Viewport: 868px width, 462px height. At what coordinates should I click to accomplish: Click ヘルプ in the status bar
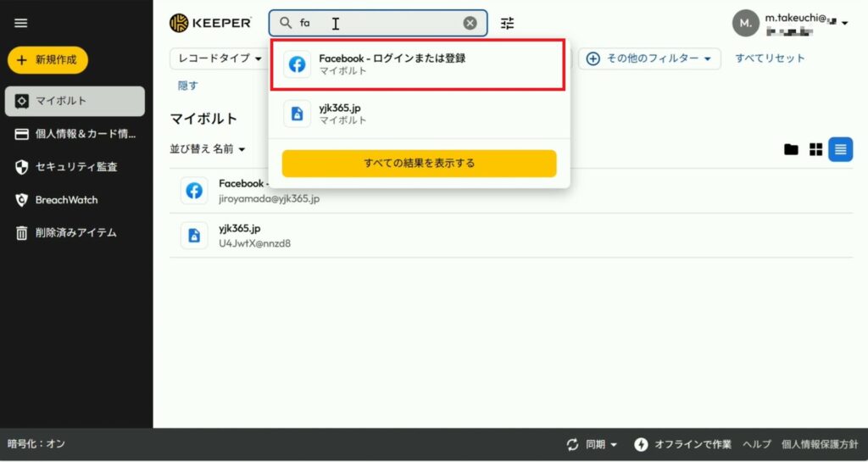tap(757, 444)
